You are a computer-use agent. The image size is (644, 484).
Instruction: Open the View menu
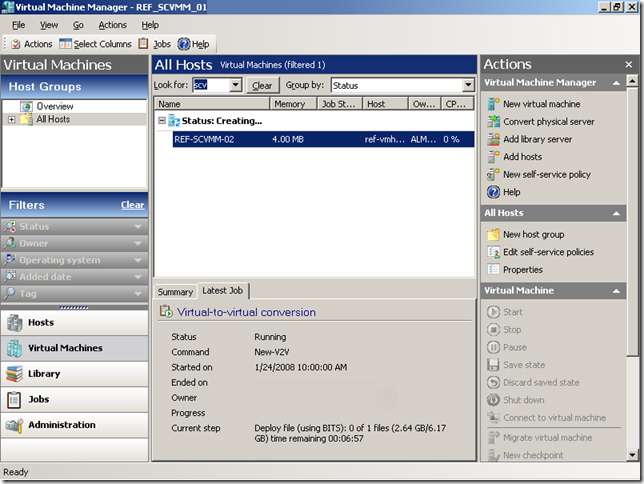[49, 25]
